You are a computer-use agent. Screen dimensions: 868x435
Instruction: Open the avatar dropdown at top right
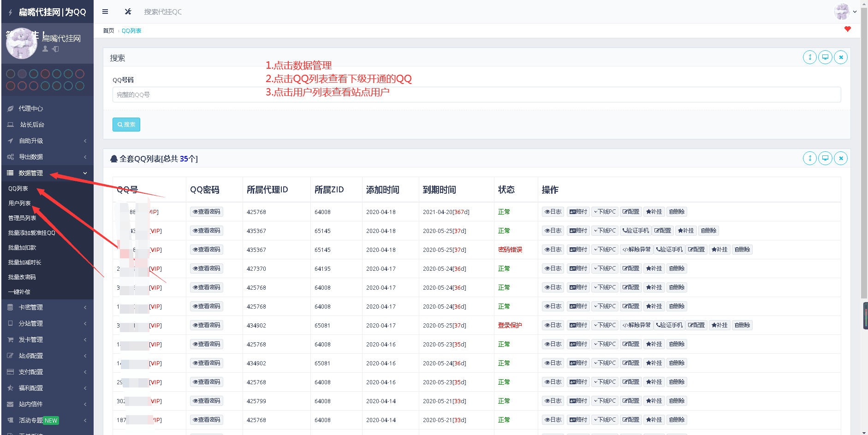pos(845,12)
